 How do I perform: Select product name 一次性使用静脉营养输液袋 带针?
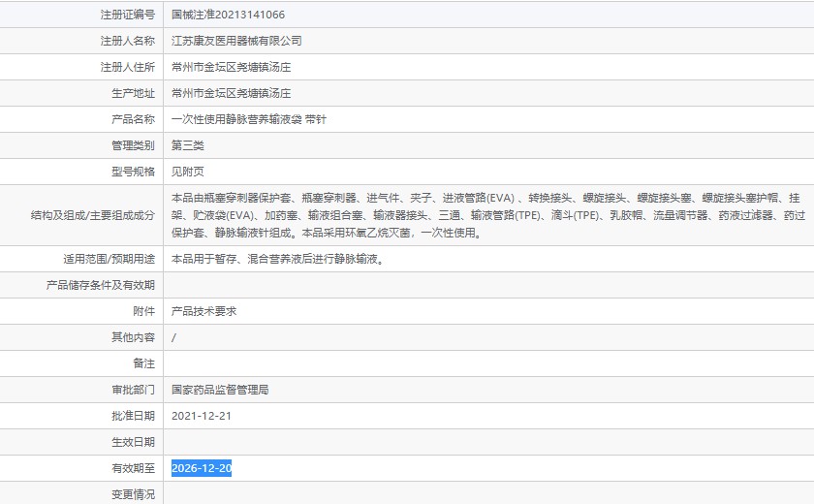[x=249, y=119]
